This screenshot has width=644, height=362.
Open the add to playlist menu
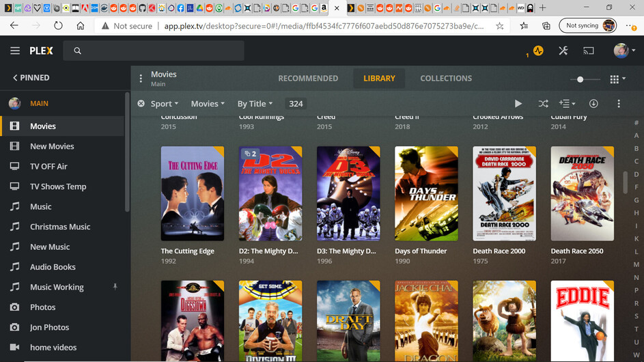(x=567, y=104)
